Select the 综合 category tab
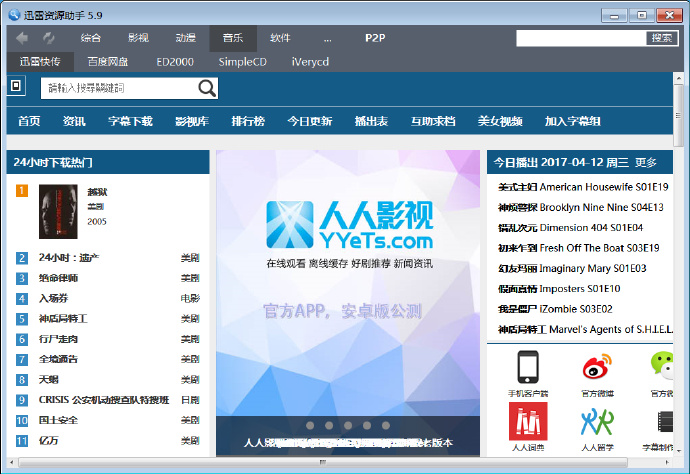This screenshot has height=474, width=690. click(x=91, y=38)
